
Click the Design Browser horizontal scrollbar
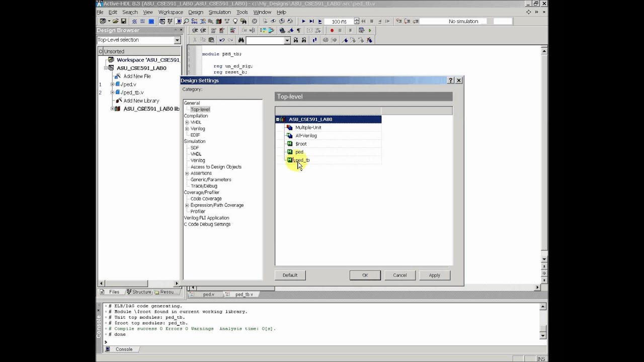139,283
